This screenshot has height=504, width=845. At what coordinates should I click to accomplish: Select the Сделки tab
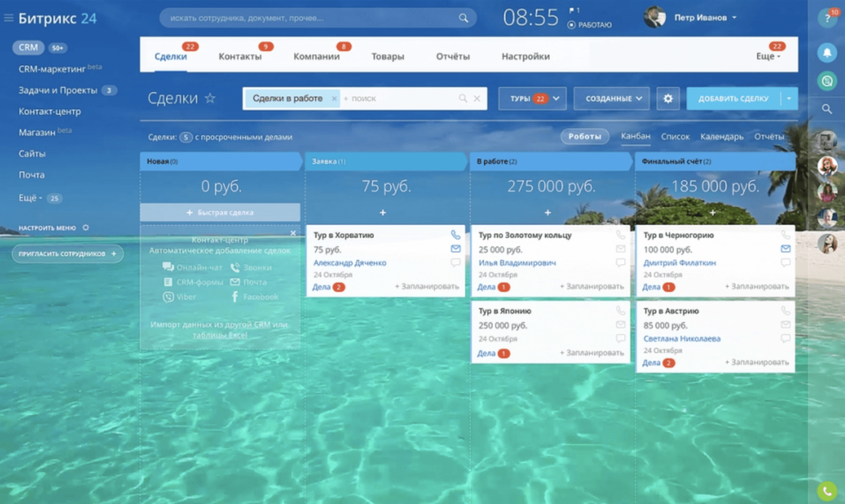[170, 56]
